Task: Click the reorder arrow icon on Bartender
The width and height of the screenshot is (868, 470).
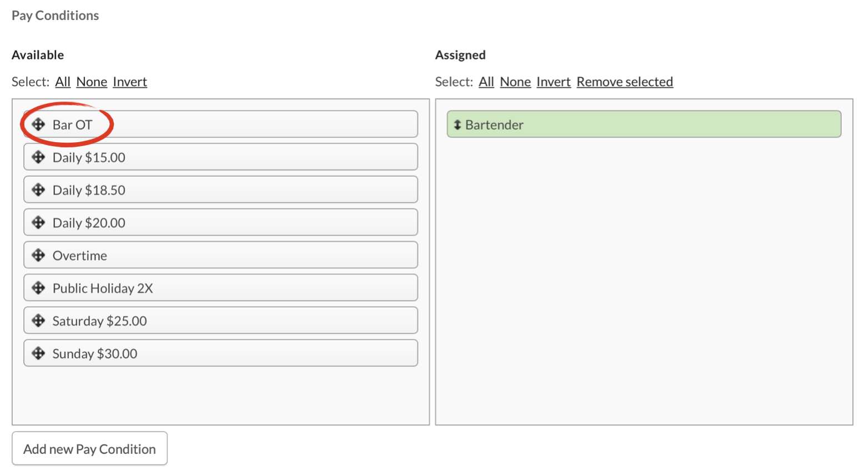Action: tap(457, 125)
